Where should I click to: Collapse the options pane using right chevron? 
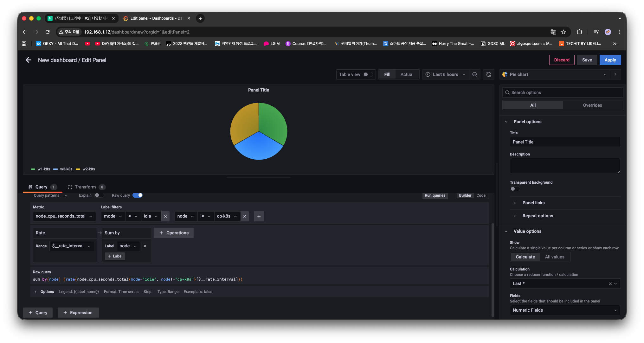pyautogui.click(x=615, y=74)
